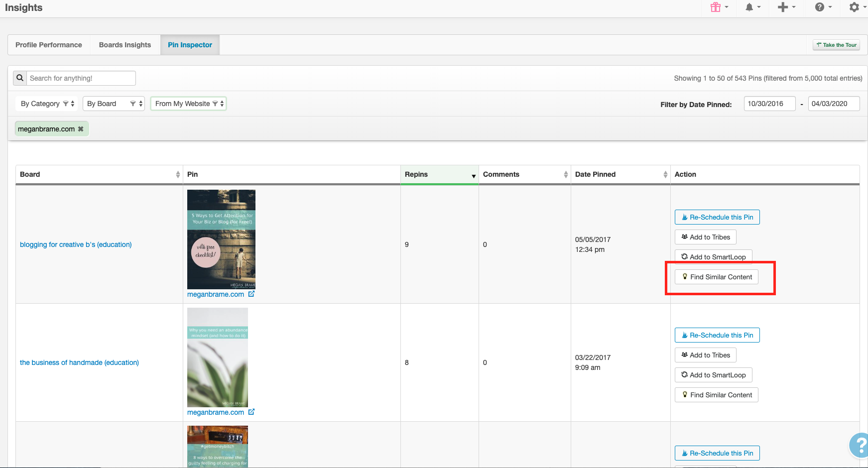Click the abundance mindset pin image

click(x=218, y=357)
